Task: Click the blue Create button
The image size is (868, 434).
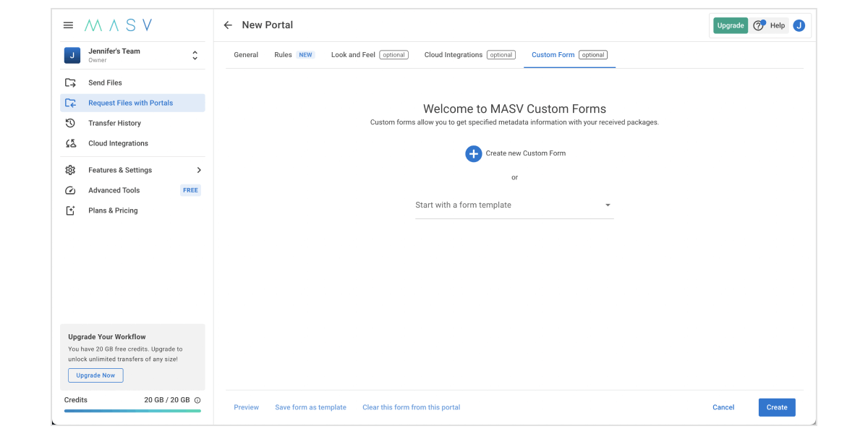Action: (777, 407)
